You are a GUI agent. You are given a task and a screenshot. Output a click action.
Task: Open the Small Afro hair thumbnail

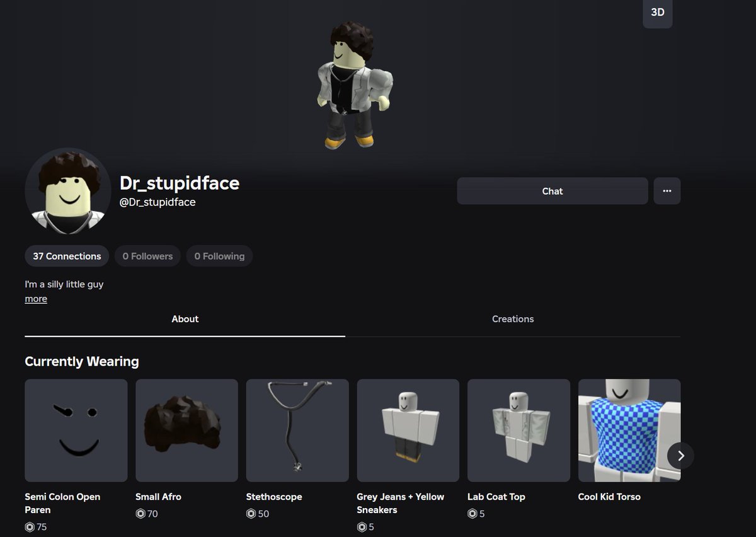coord(186,430)
